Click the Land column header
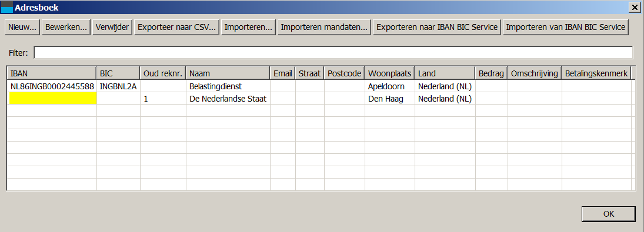Image resolution: width=644 pixels, height=232 pixels. pos(445,73)
